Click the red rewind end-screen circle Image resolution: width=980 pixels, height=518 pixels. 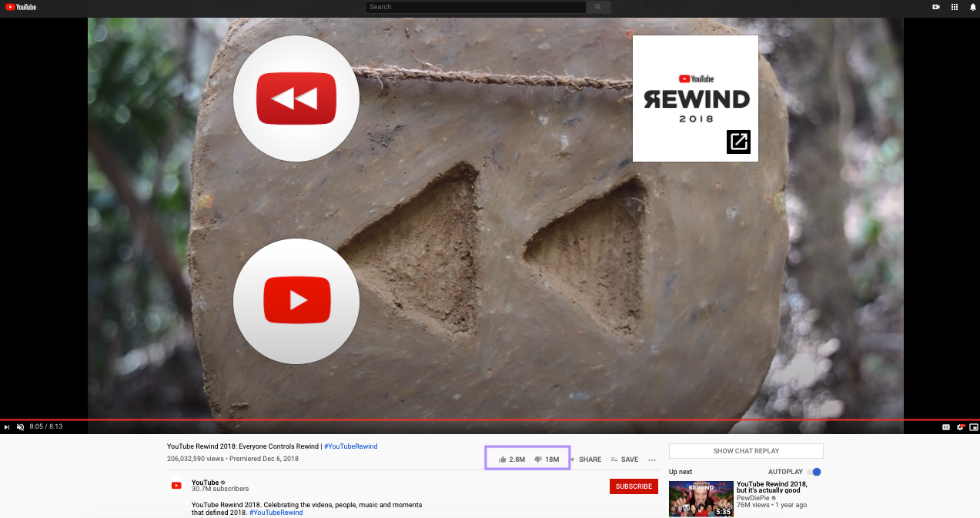pos(296,99)
